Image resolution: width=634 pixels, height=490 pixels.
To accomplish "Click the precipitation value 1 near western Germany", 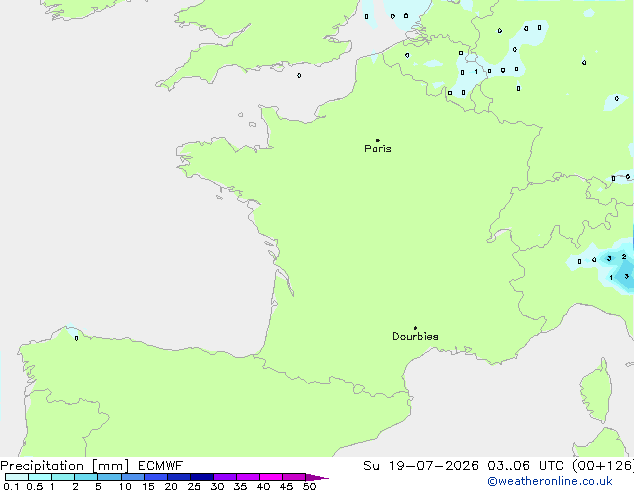I will click(476, 72).
